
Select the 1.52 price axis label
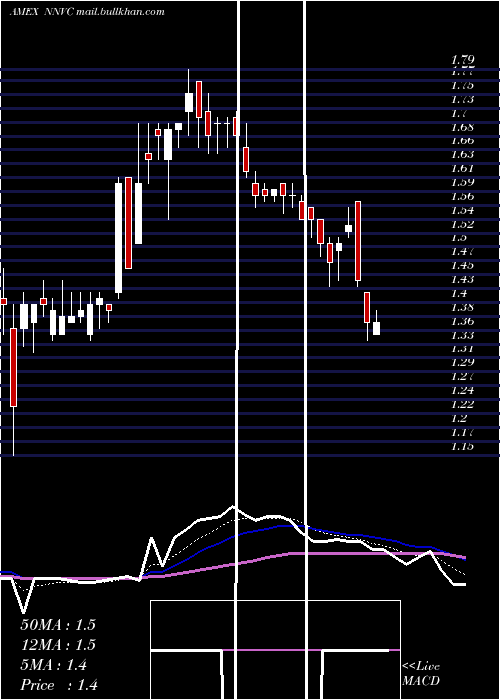[x=463, y=224]
